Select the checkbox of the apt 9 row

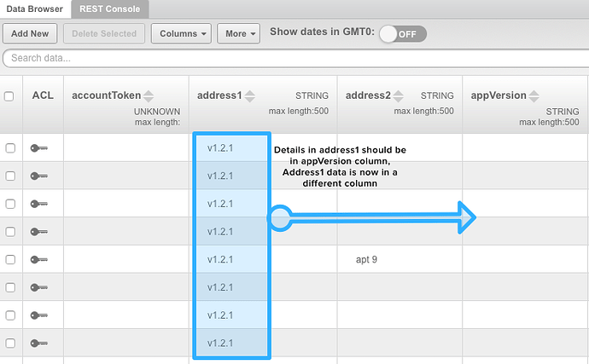10,260
